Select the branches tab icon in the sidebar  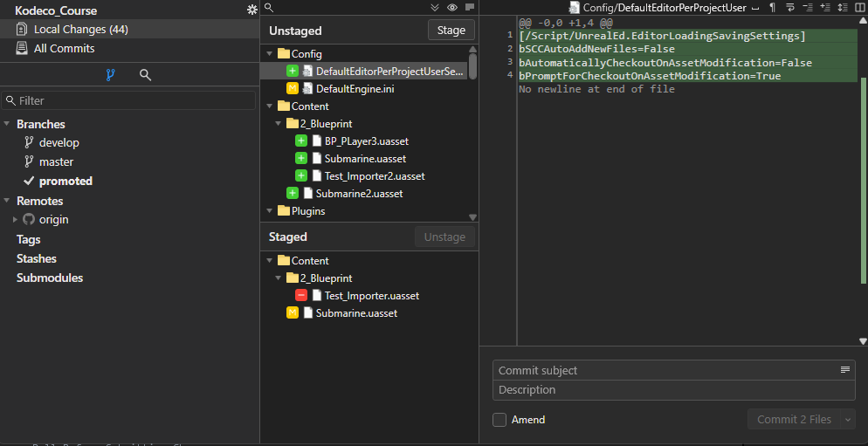coord(110,75)
